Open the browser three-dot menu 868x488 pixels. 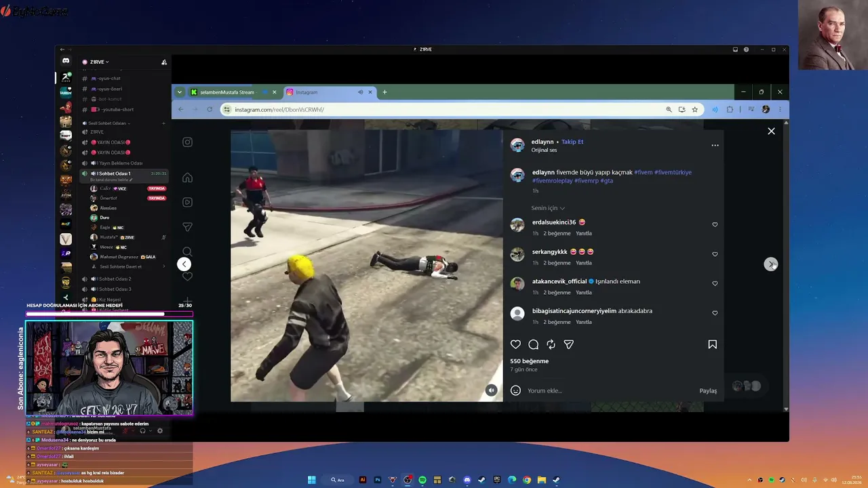click(x=780, y=109)
